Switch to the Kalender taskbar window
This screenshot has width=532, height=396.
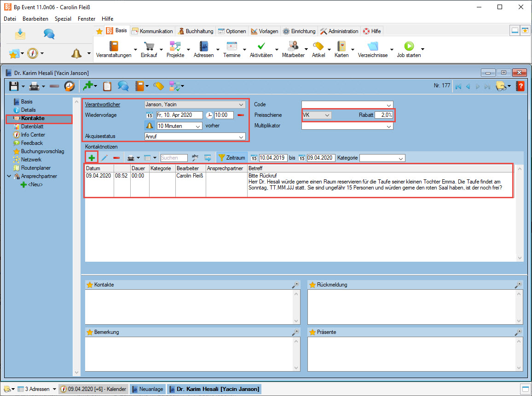click(x=93, y=389)
